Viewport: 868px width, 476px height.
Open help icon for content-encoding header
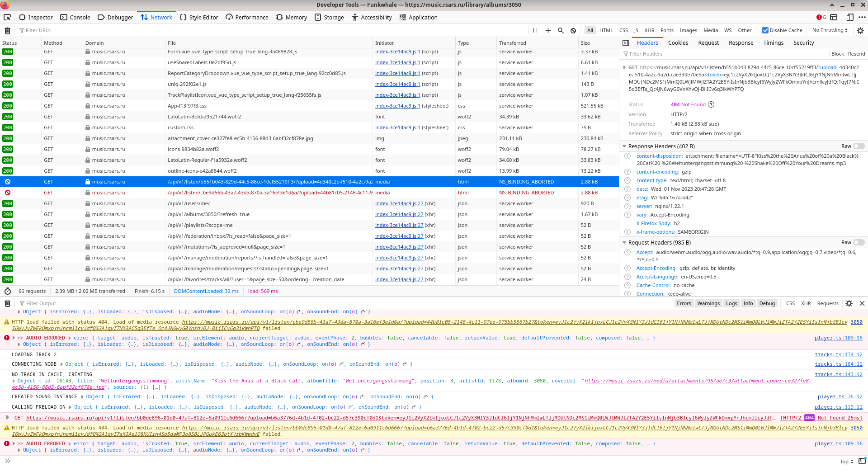pyautogui.click(x=627, y=172)
